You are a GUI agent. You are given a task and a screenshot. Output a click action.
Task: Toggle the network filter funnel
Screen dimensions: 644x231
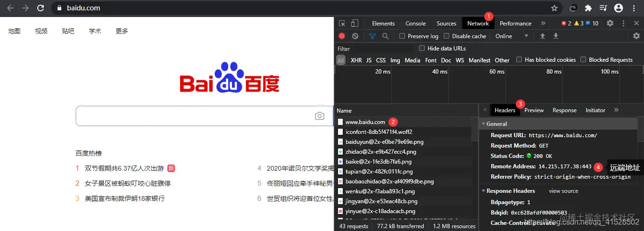coord(372,36)
